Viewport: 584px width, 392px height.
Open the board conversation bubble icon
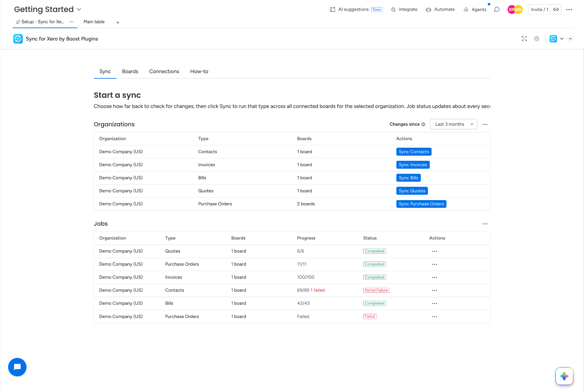tap(497, 9)
